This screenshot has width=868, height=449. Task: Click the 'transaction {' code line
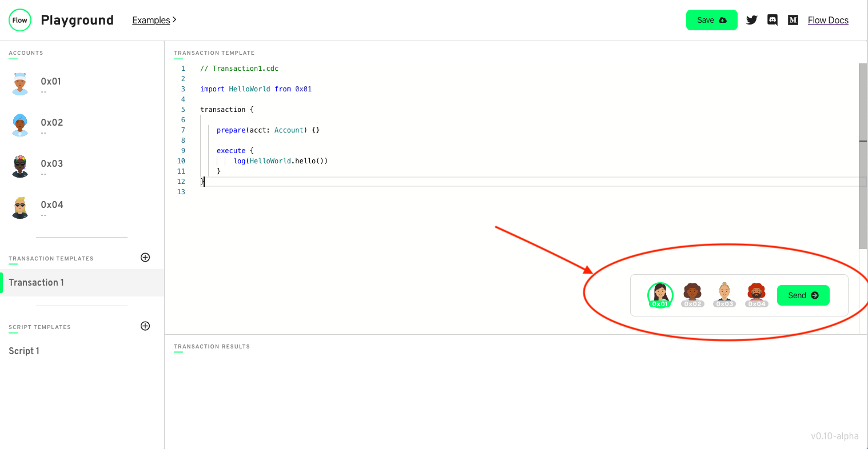pos(227,110)
